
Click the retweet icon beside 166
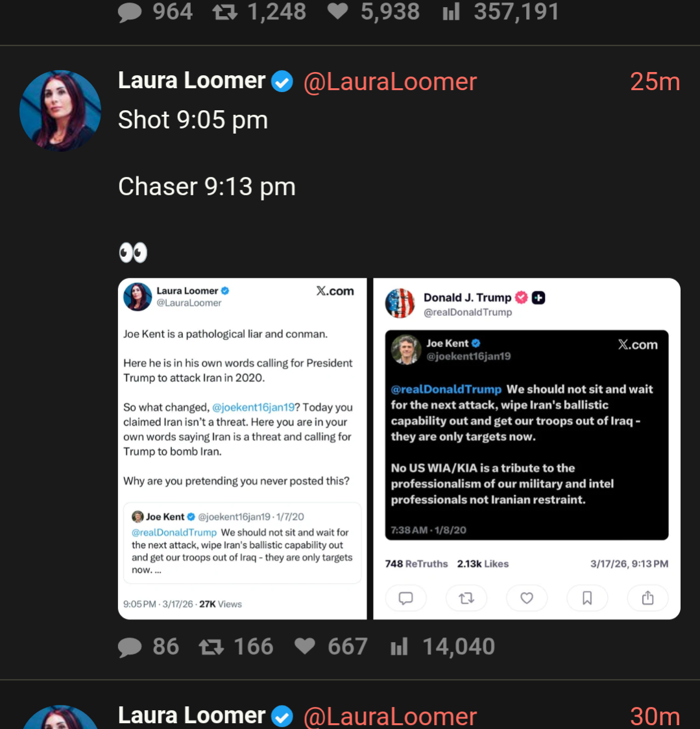click(211, 647)
